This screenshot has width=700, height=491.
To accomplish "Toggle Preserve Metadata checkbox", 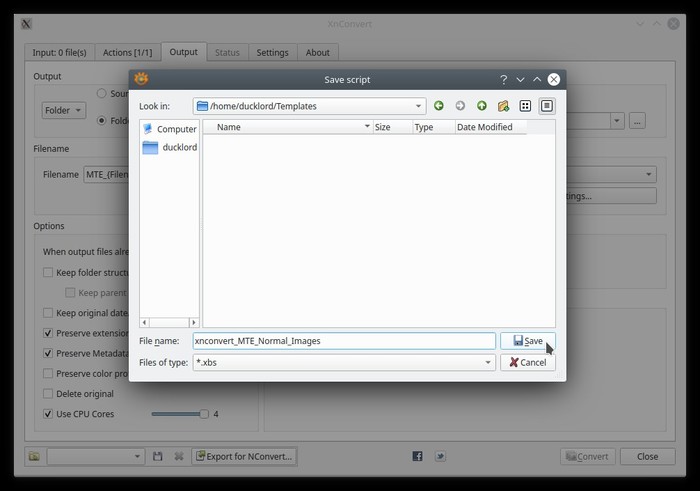I will (x=48, y=354).
